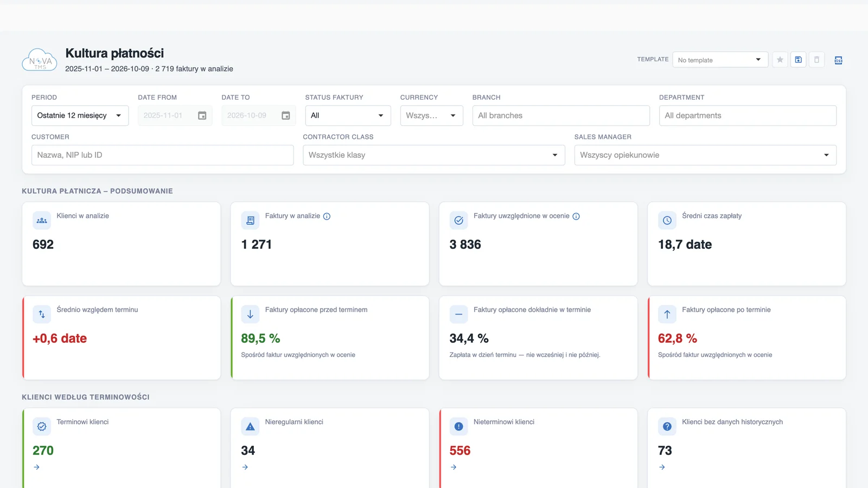Open Klienci bez danych historycznych arrow link
Screen dimensions: 868x488
click(662, 467)
